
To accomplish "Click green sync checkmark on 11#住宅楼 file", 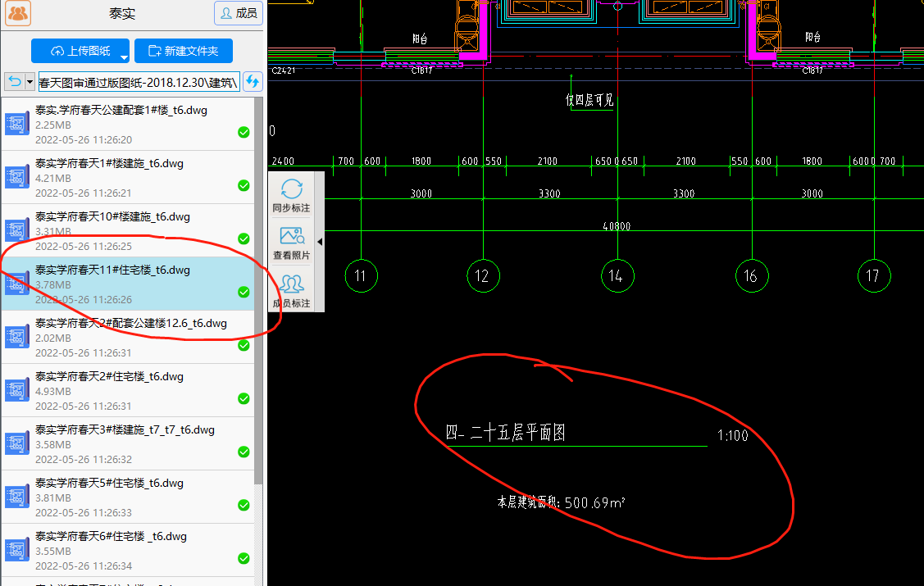I will click(244, 292).
